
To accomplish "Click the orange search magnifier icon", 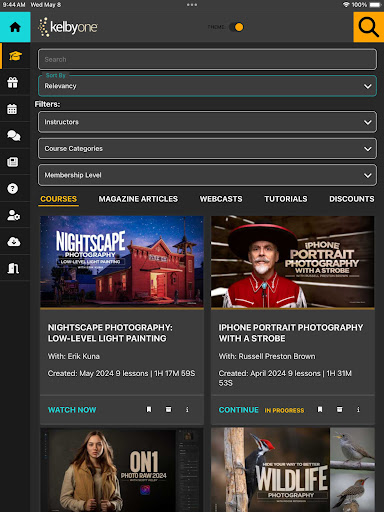I will point(369,27).
